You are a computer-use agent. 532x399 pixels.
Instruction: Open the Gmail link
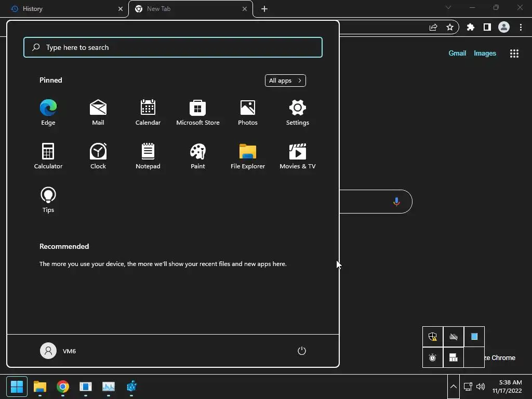(x=457, y=54)
